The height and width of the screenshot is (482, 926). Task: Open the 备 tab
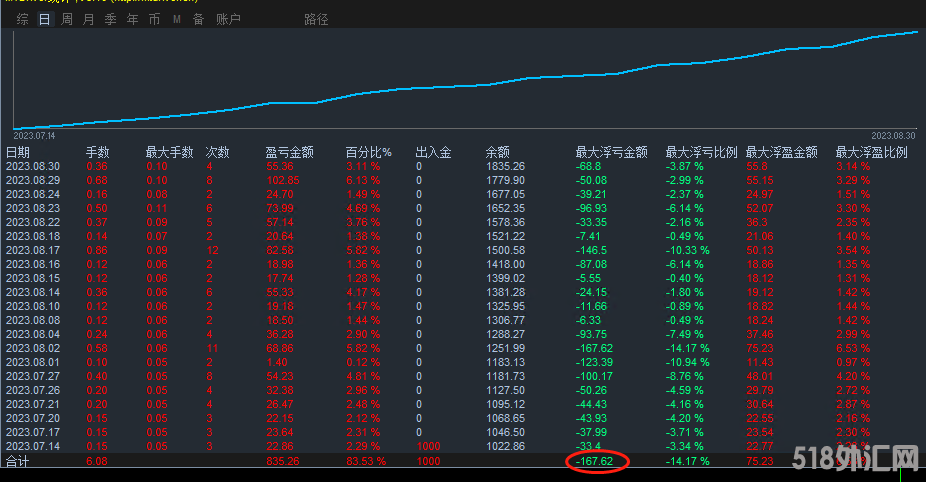coord(198,19)
